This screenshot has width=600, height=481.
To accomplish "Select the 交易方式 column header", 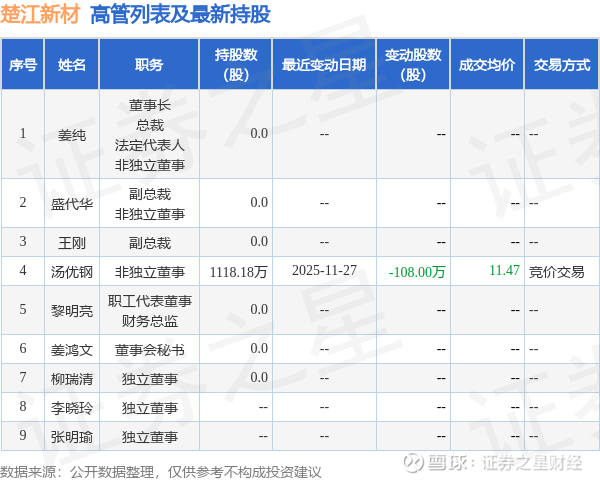I will 562,65.
